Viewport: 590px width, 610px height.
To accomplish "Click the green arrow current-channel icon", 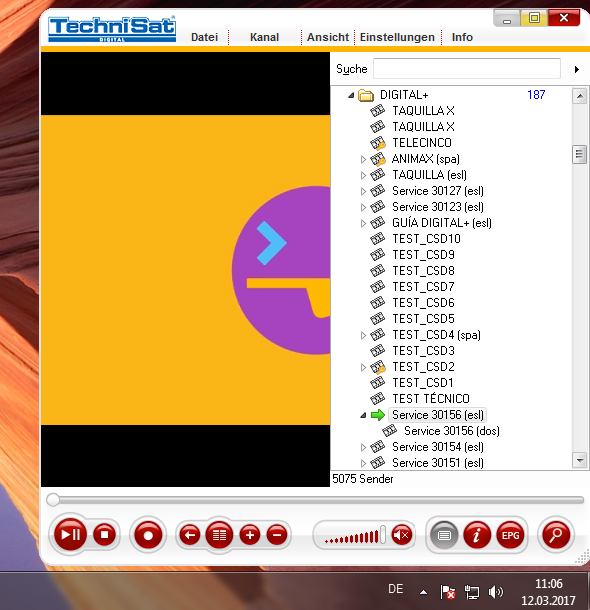I will coord(378,415).
